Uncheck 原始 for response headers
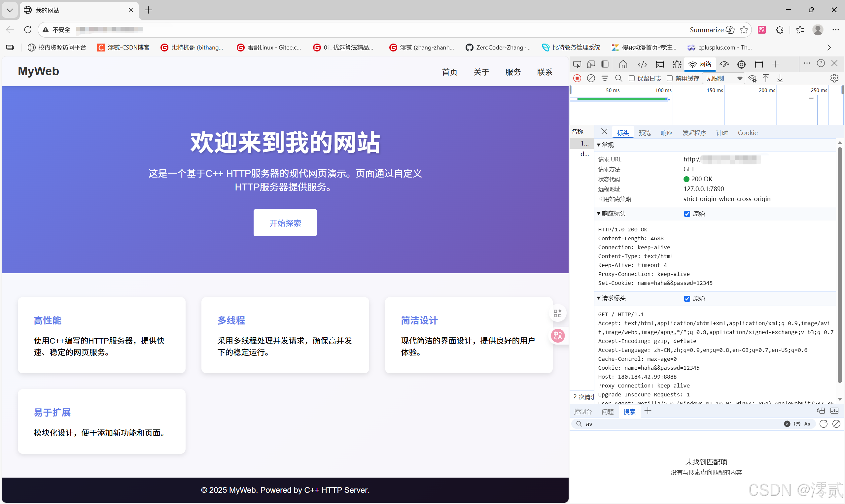 (x=687, y=214)
